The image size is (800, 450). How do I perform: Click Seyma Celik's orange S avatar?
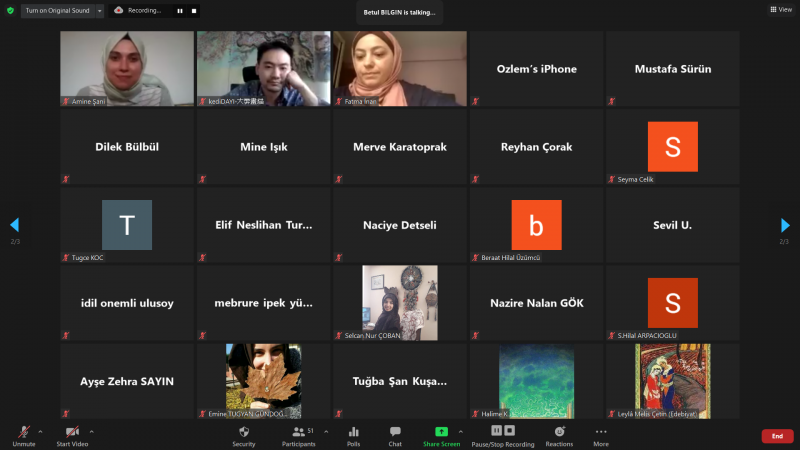[672, 147]
